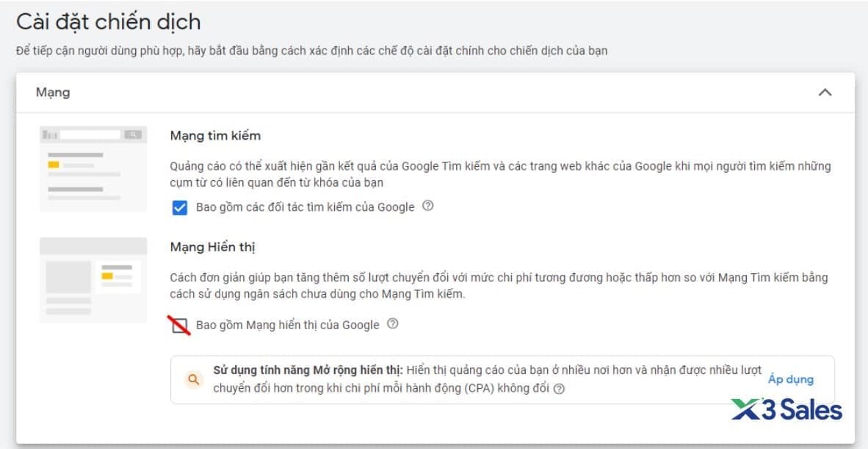Click the Mạng tìm kiếm heading
The width and height of the screenshot is (868, 449).
point(215,136)
